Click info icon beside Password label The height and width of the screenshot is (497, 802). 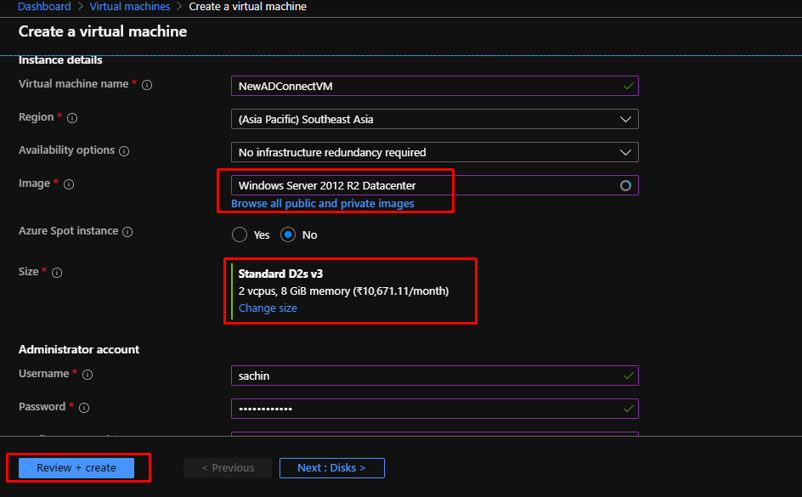[x=84, y=408]
